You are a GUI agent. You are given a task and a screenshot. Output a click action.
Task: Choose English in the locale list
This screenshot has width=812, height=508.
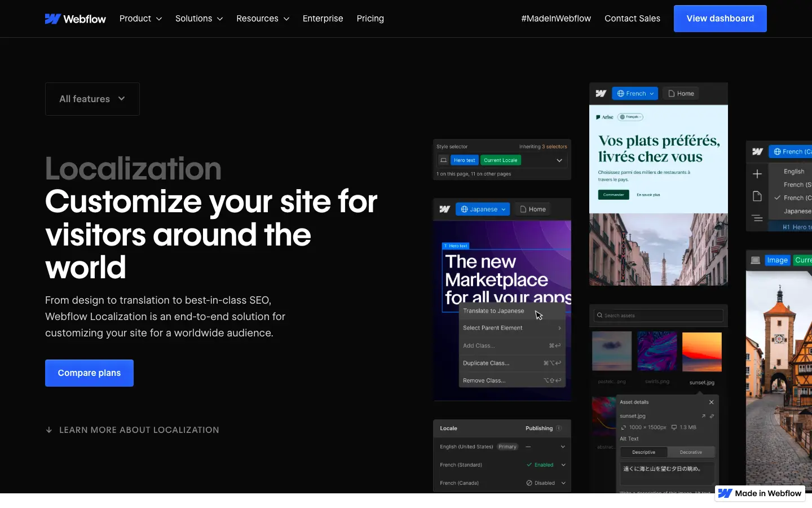pos(794,172)
